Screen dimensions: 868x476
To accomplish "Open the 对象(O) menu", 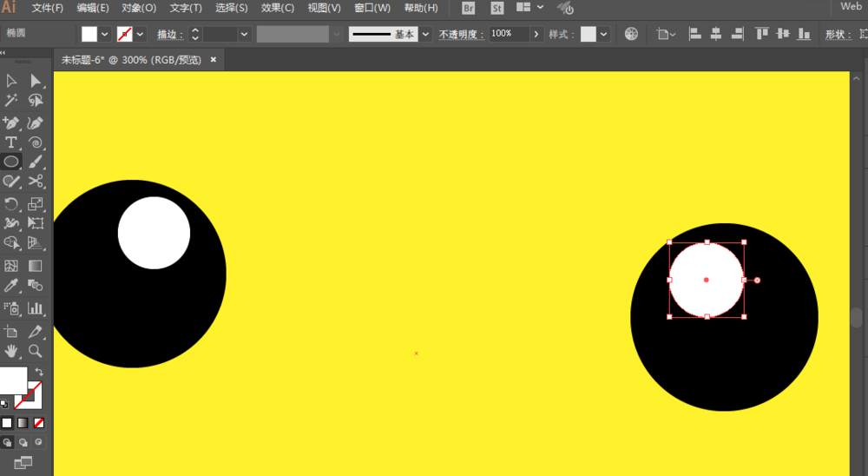I will (139, 9).
